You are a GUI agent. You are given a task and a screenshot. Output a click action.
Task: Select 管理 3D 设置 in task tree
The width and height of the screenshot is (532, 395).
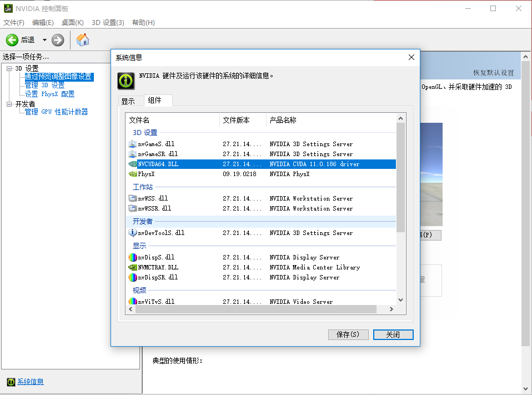coord(44,85)
